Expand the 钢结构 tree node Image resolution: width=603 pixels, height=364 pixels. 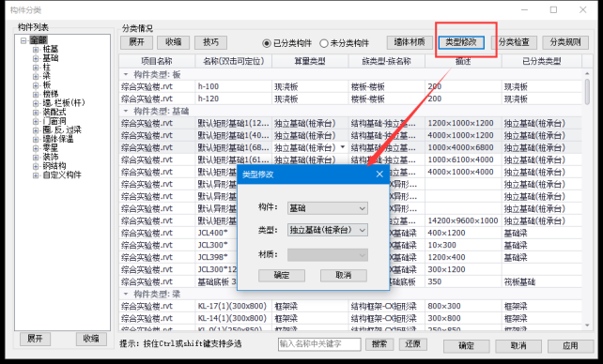(36, 166)
